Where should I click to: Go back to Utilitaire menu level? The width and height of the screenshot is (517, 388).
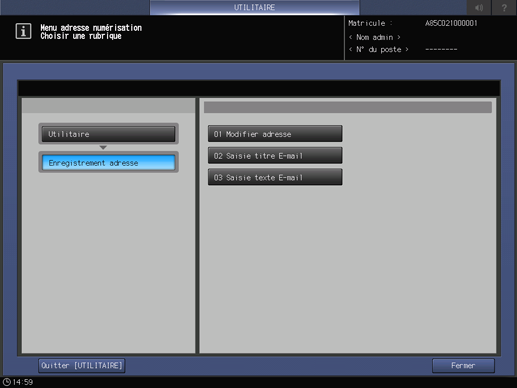tap(108, 134)
